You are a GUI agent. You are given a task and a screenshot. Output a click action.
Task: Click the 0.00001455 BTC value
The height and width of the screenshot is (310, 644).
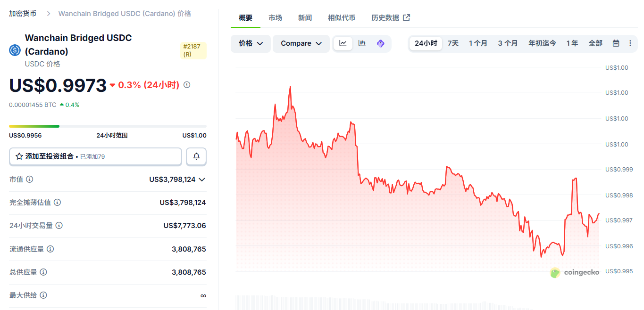(x=33, y=105)
